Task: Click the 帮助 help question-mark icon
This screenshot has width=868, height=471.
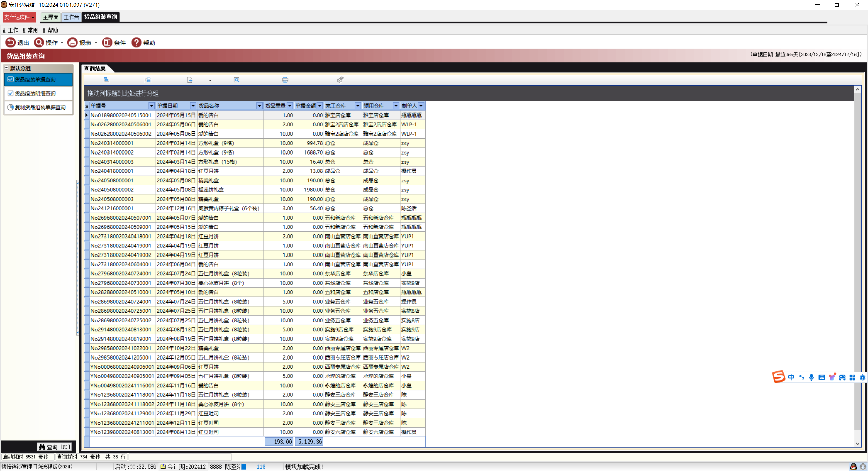Action: 136,43
